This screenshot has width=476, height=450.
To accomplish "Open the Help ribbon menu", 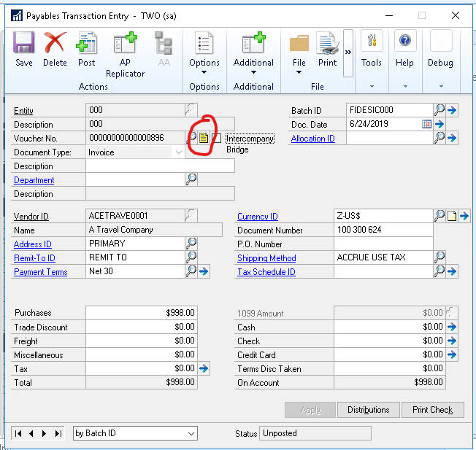I will click(x=405, y=49).
